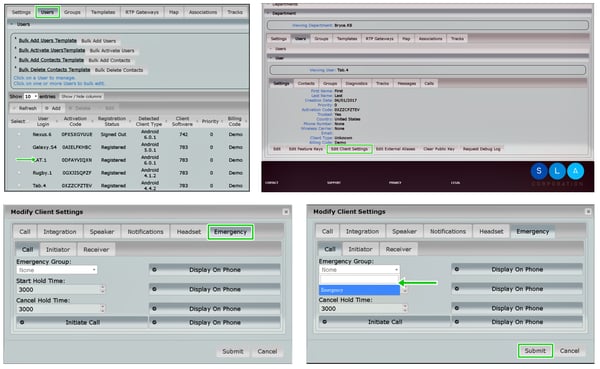Select the Galaxy.S4 row radio button

[x=19, y=147]
